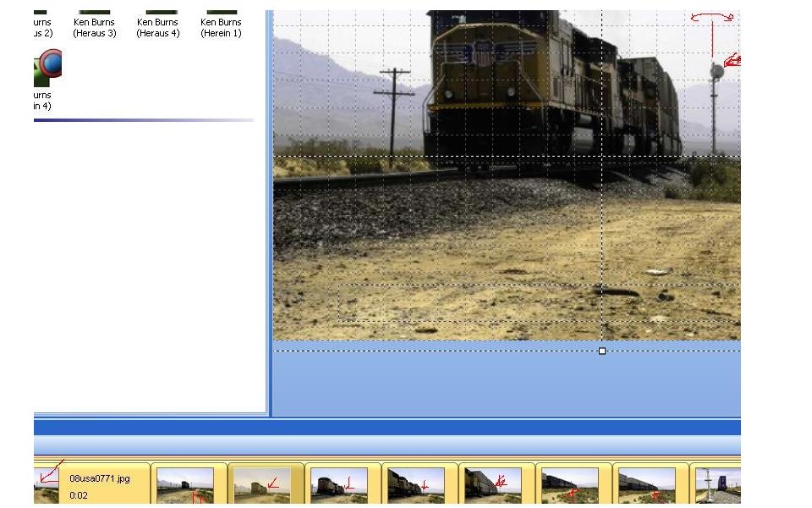Click the Ken Burns (Herein 4) effect icon
This screenshot has width=812, height=508.
[47, 68]
